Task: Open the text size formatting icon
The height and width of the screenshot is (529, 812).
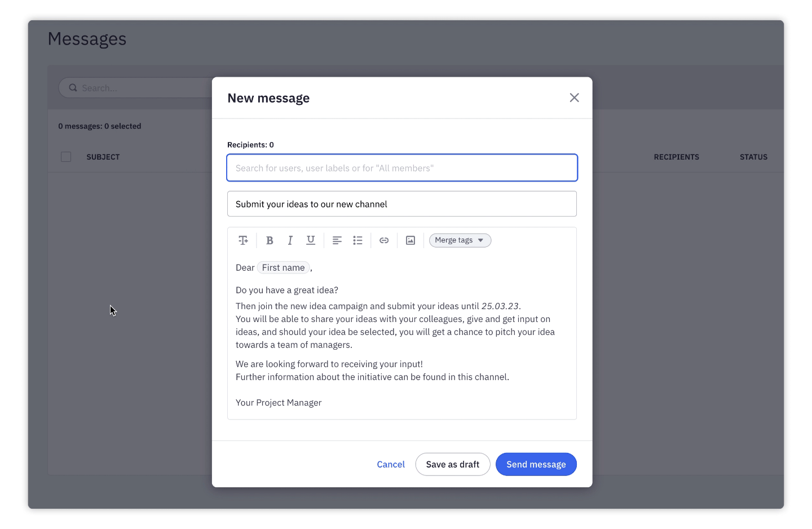Action: pos(243,240)
